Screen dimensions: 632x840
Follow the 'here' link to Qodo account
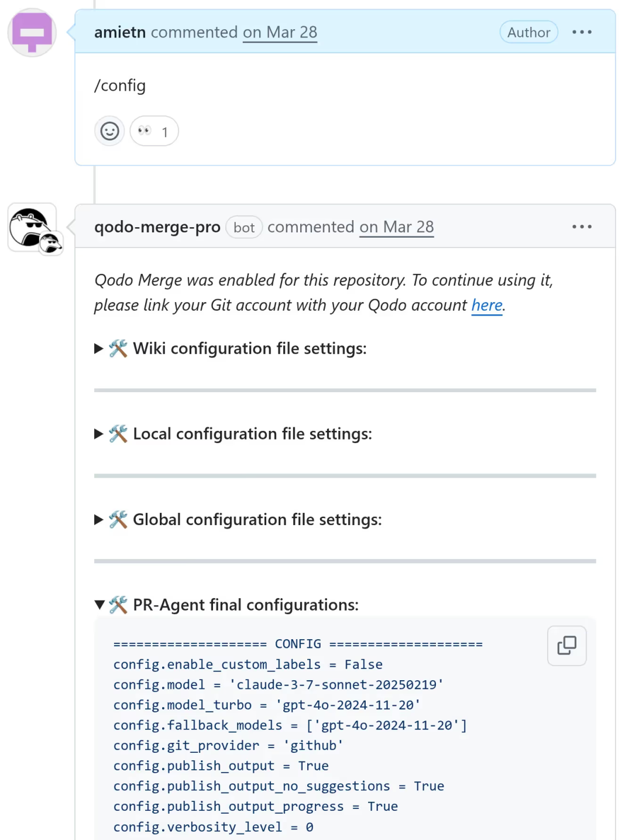(x=487, y=306)
